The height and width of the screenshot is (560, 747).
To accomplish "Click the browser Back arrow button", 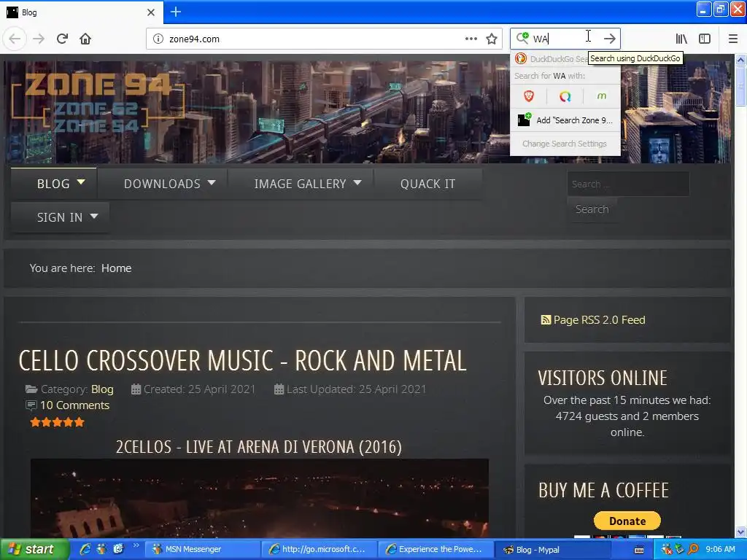I will (15, 39).
